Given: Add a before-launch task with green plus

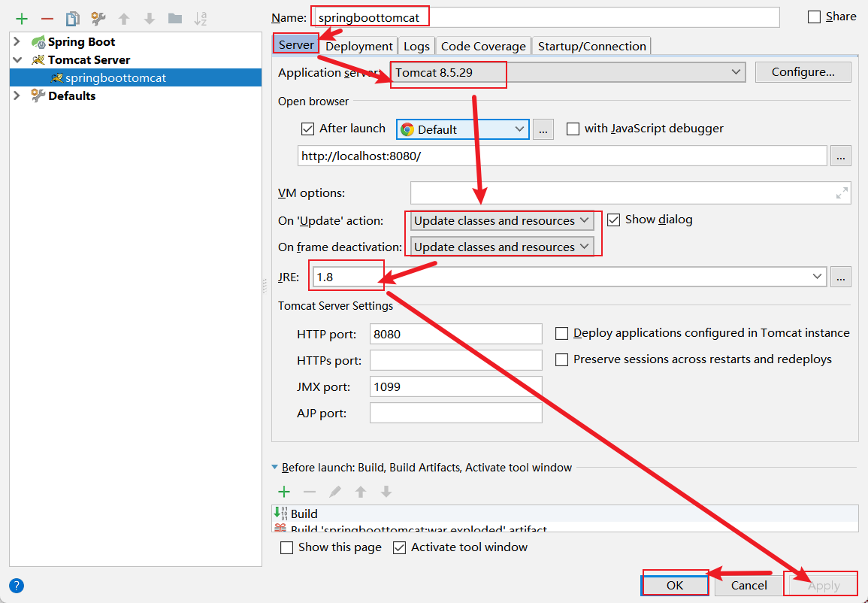Looking at the screenshot, I should [284, 492].
